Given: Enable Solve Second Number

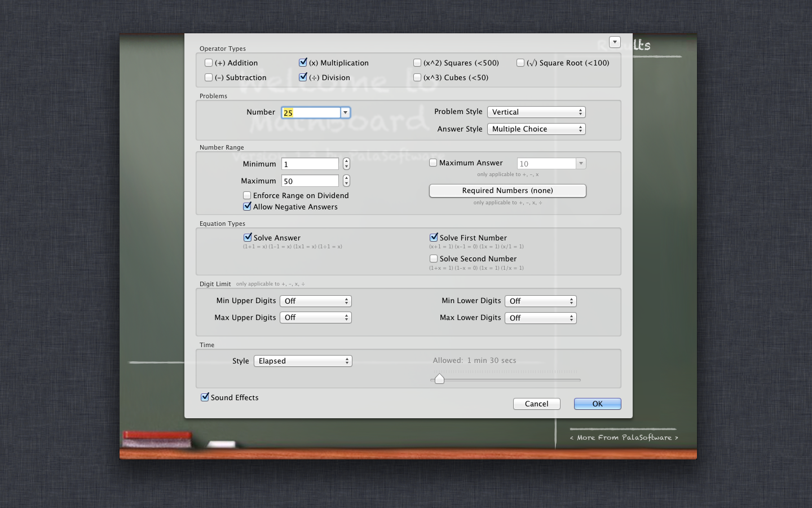Looking at the screenshot, I should pyautogui.click(x=434, y=259).
